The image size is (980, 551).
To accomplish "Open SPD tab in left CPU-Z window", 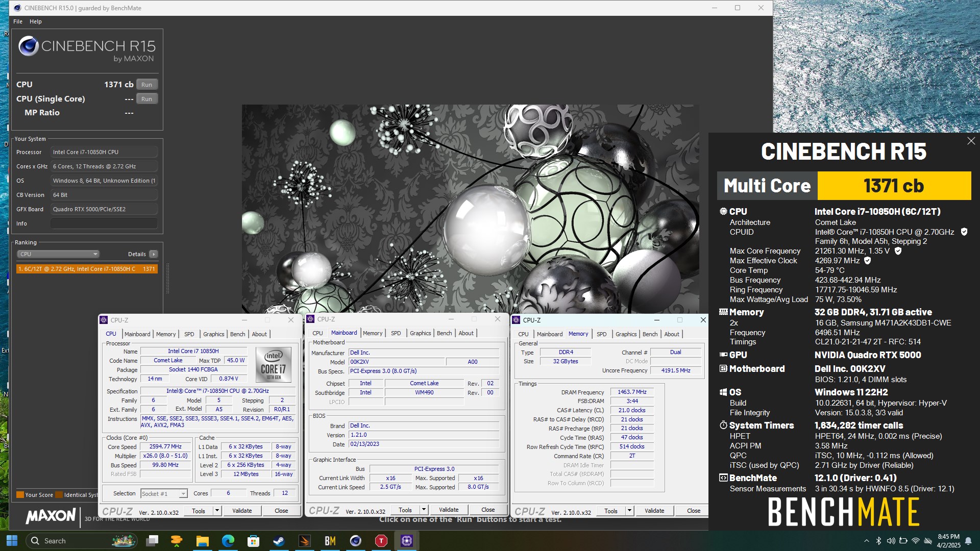I will (x=189, y=334).
